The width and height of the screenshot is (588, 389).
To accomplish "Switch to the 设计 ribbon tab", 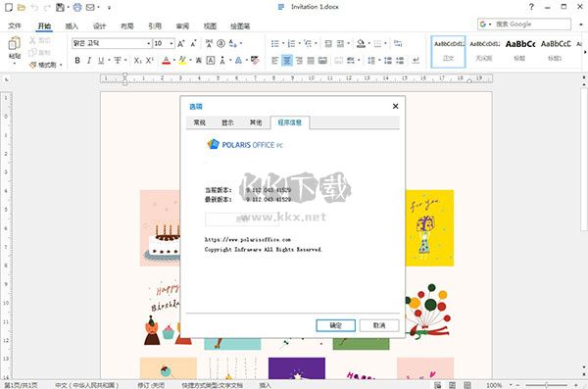I will tap(99, 25).
